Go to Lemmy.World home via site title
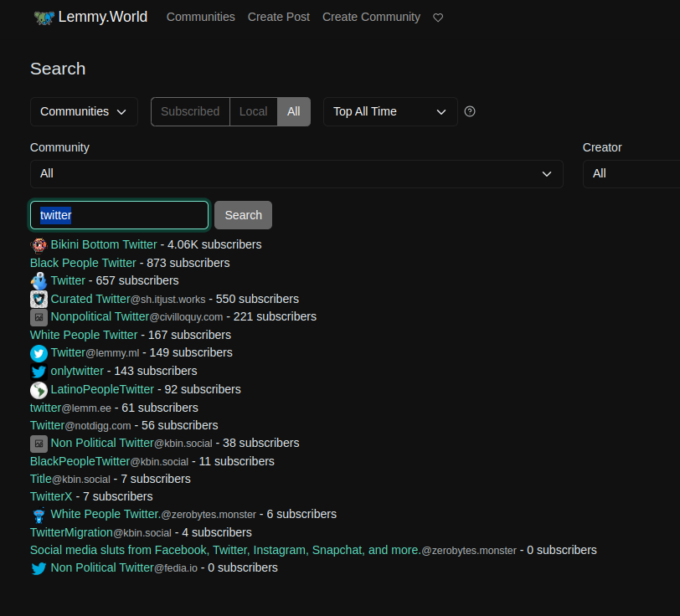Viewport: 680px width, 616px height. click(x=103, y=17)
